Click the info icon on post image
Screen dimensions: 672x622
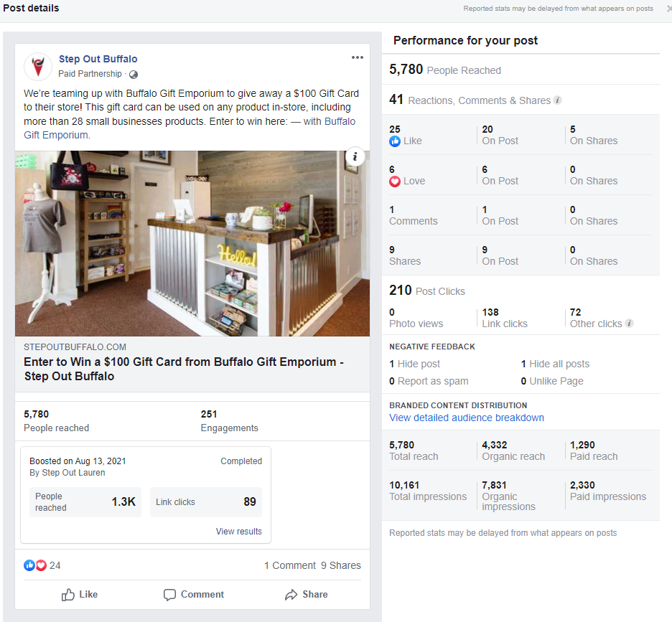pos(355,157)
